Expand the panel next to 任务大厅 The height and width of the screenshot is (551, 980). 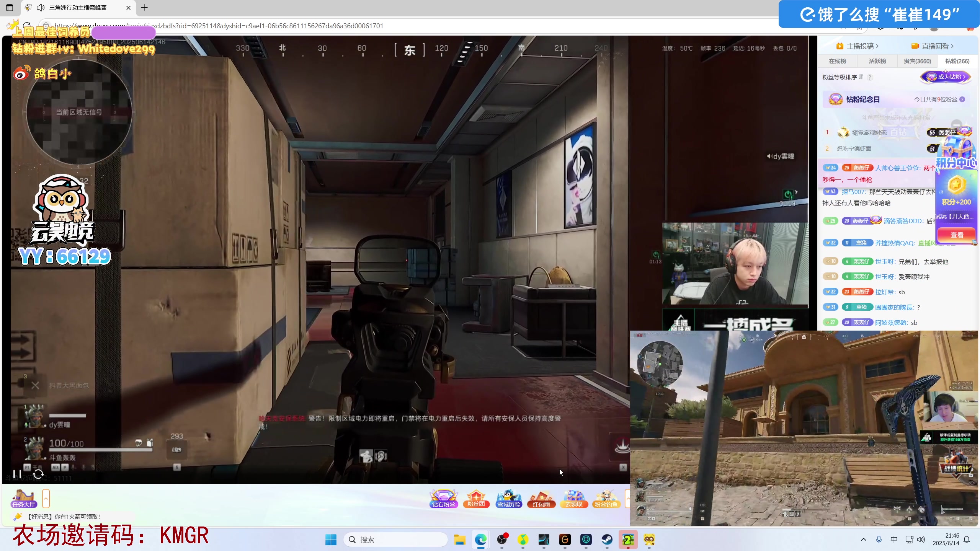coord(46,499)
